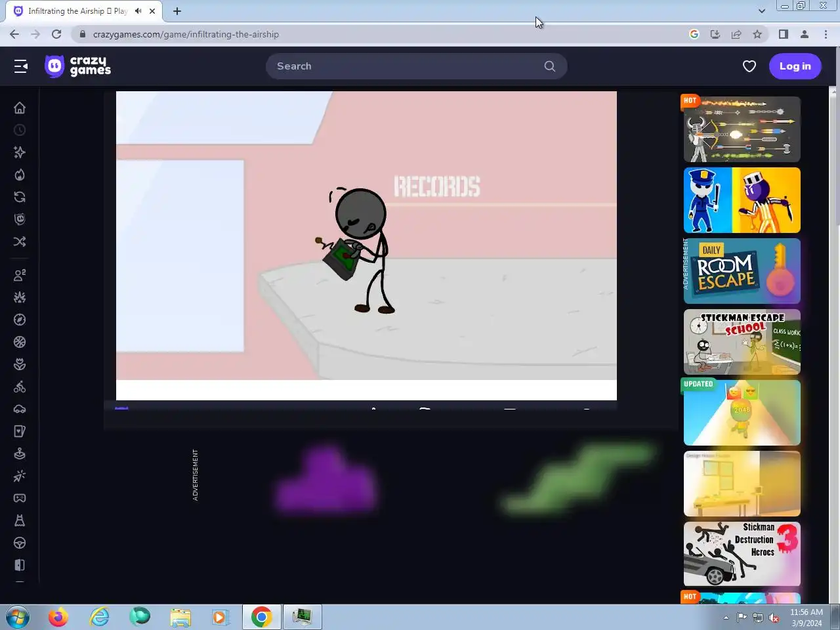Install the app via download icon
This screenshot has height=630, width=840.
coord(715,34)
